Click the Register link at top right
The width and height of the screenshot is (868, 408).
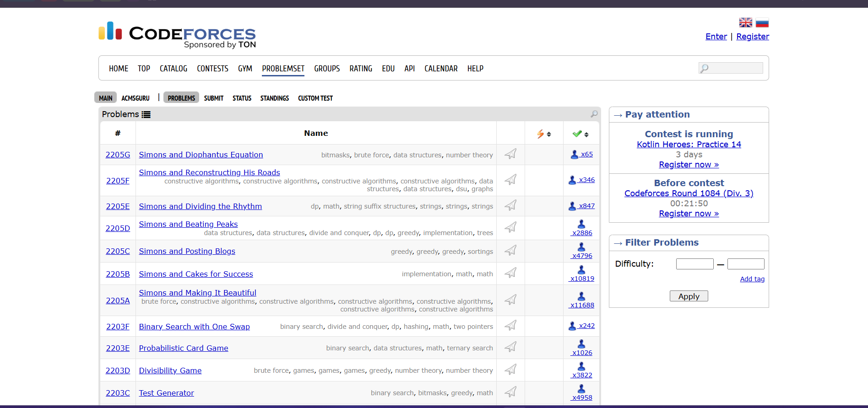(x=752, y=37)
